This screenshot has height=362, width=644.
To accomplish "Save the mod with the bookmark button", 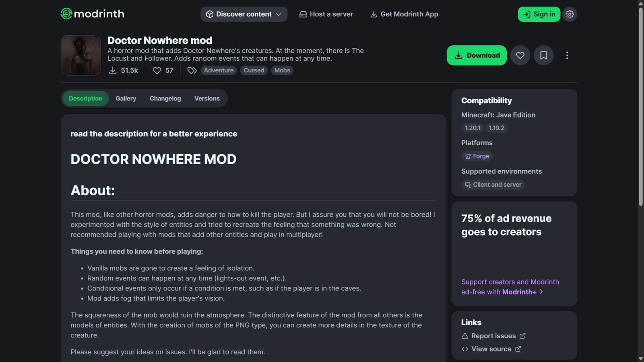I will 543,55.
